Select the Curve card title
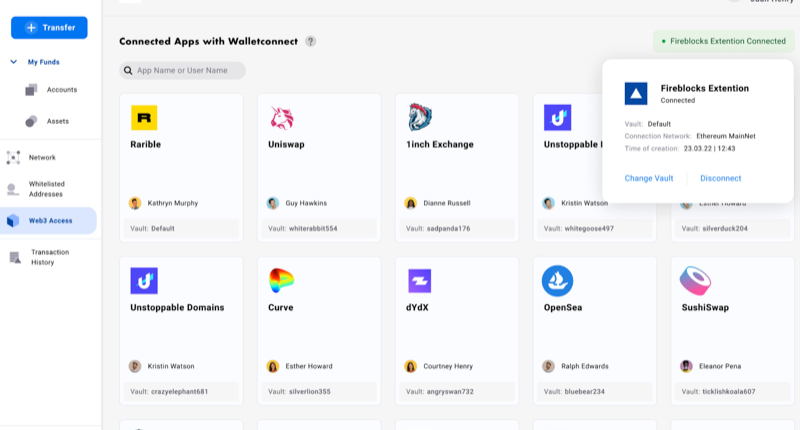Image resolution: width=800 pixels, height=430 pixels. 281,308
